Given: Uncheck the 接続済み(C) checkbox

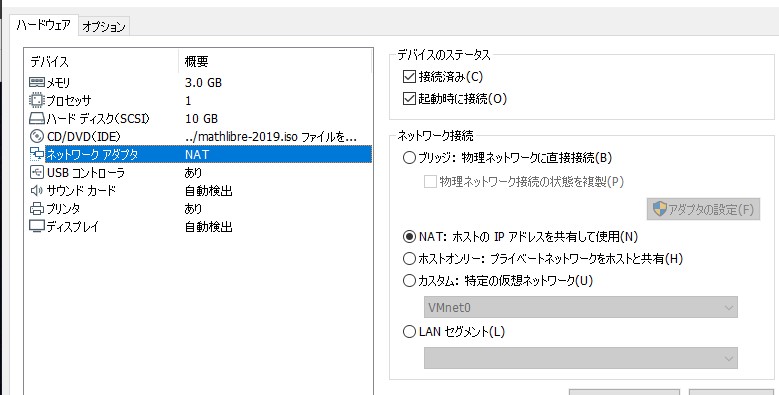Looking at the screenshot, I should (409, 77).
